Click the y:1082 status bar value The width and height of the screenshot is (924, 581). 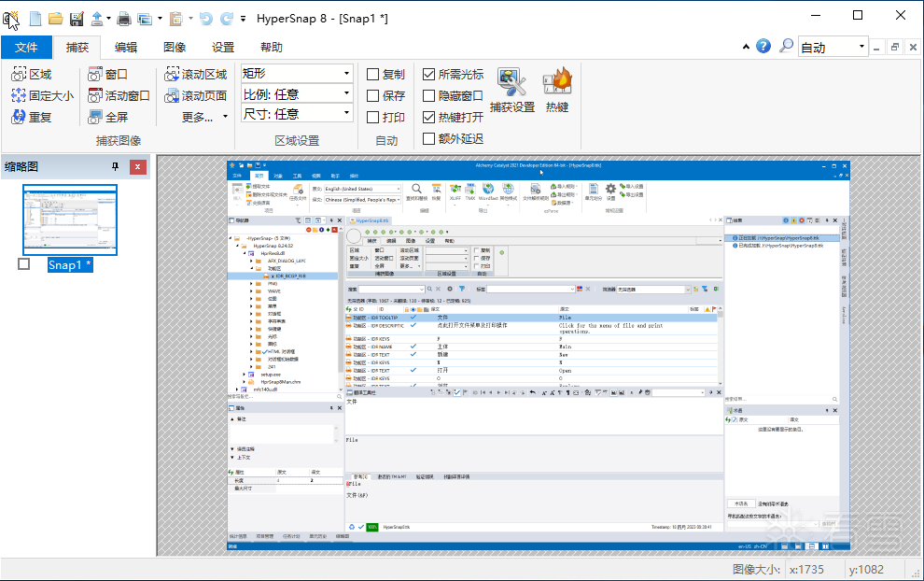[x=866, y=569]
